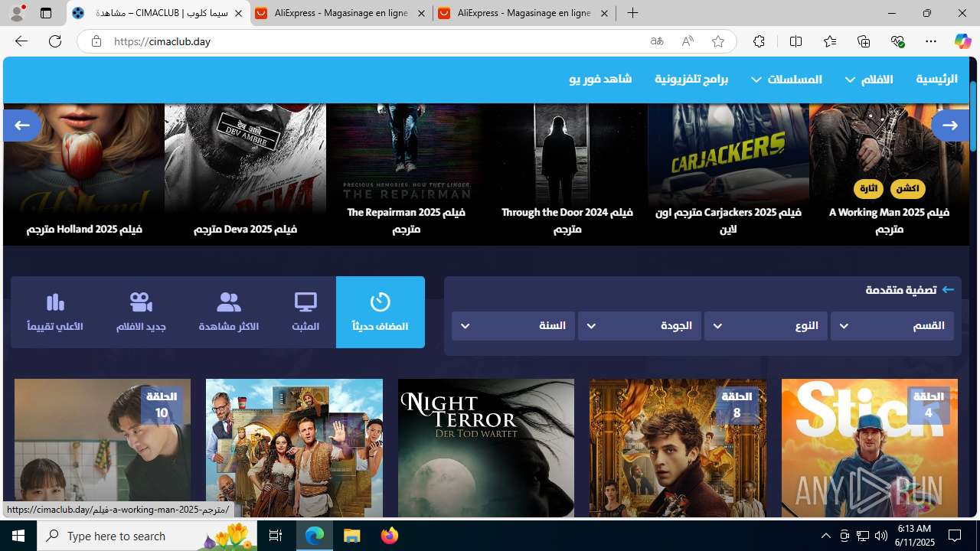
Task: Open the episode 8 series poster
Action: tap(678, 448)
